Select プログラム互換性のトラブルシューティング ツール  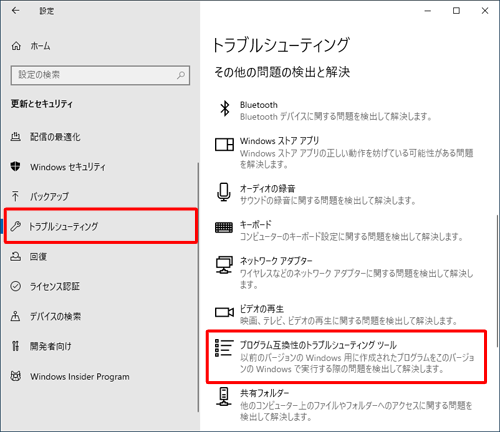[x=347, y=356]
